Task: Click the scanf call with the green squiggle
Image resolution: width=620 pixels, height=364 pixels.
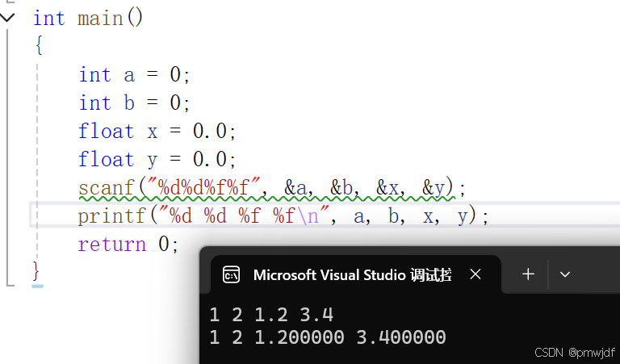Action: point(272,188)
